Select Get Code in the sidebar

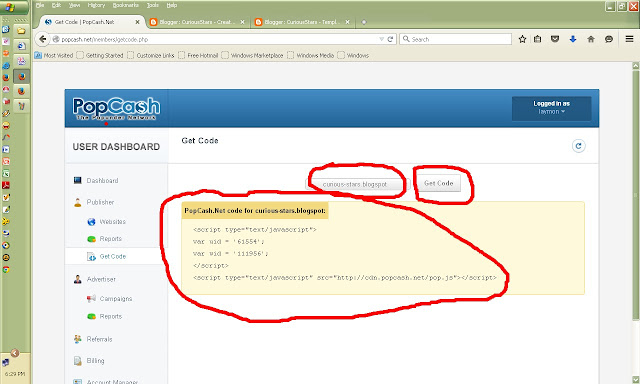(113, 256)
